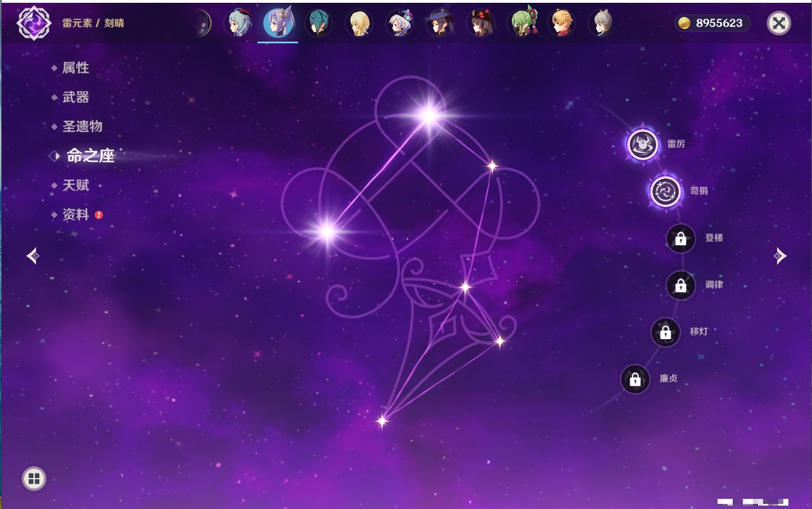This screenshot has height=509, width=812.
Task: Click the topmost bright star of the constellation
Action: 429,115
